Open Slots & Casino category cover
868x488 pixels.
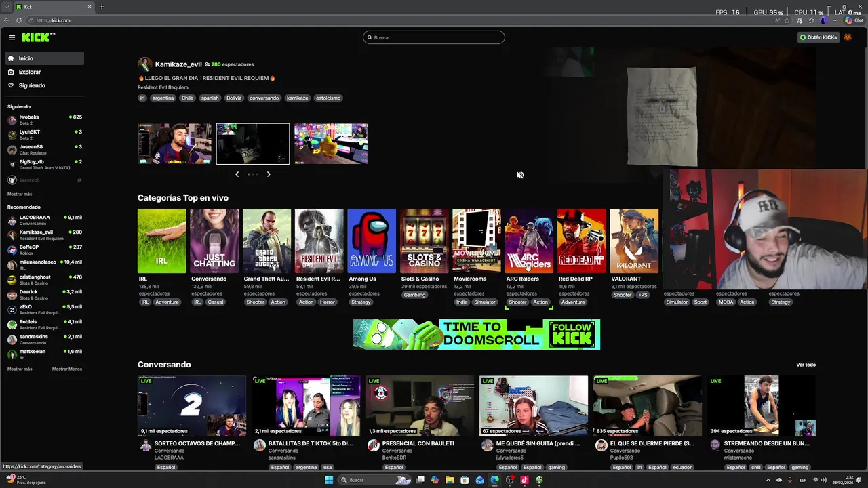pyautogui.click(x=425, y=241)
